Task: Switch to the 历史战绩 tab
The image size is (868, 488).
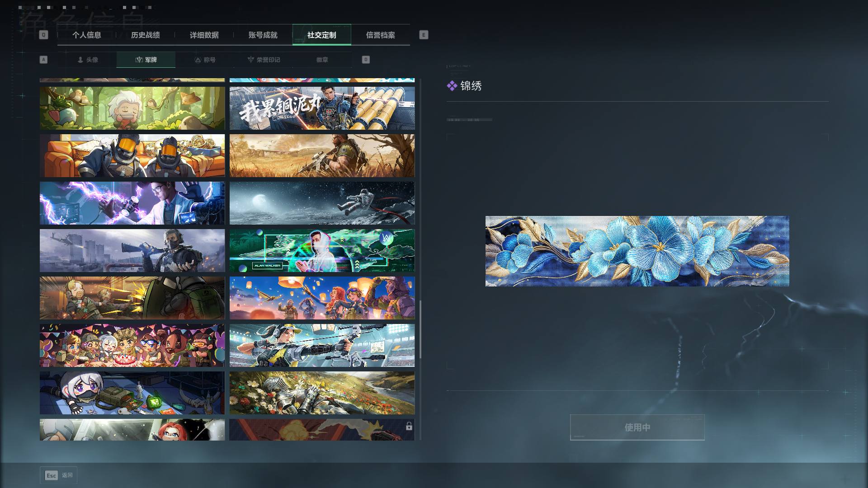Action: [145, 35]
